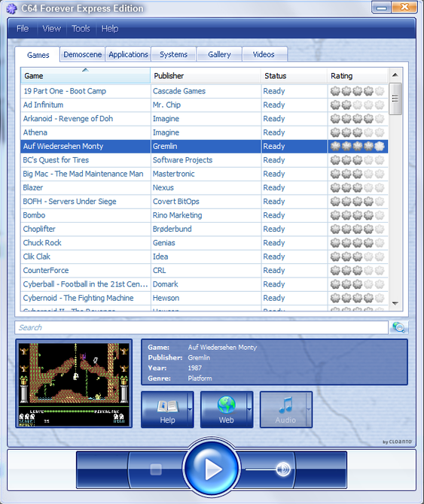424x504 pixels.
Task: Open the Web globe button
Action: coord(224,410)
